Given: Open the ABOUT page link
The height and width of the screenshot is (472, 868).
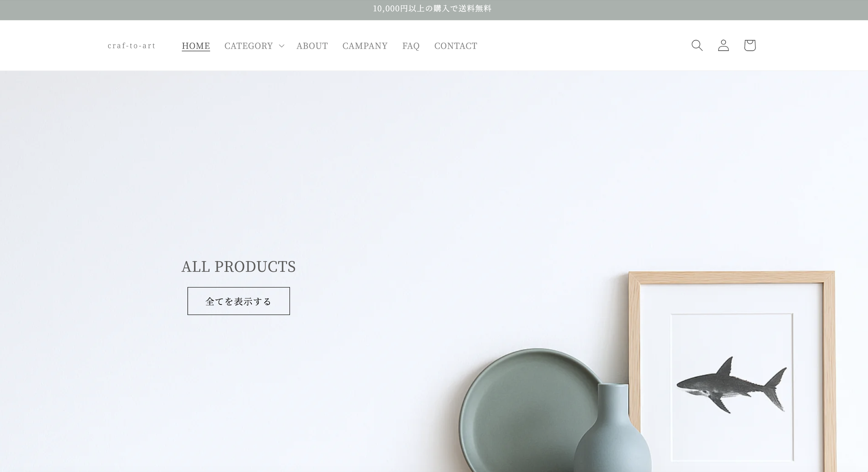Looking at the screenshot, I should [312, 46].
